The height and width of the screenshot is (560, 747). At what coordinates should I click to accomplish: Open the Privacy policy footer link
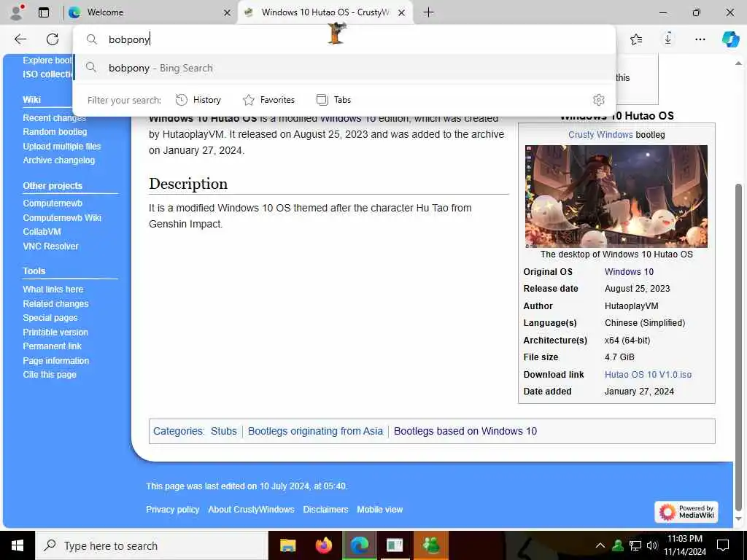(172, 510)
